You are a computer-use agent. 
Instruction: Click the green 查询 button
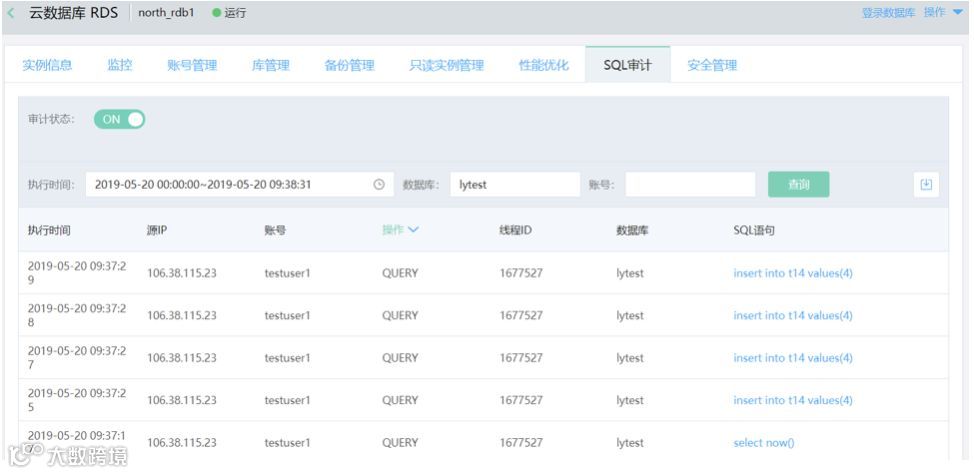click(x=798, y=185)
